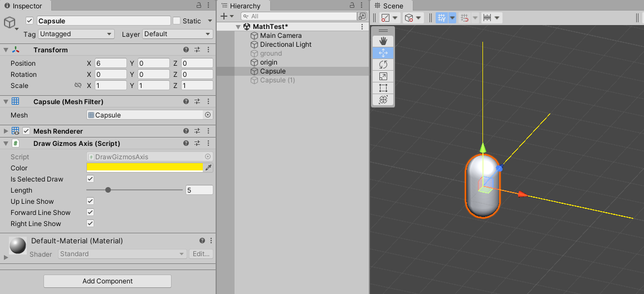Click the Inspector panel lock icon
Image resolution: width=644 pixels, height=294 pixels.
coord(198,5)
